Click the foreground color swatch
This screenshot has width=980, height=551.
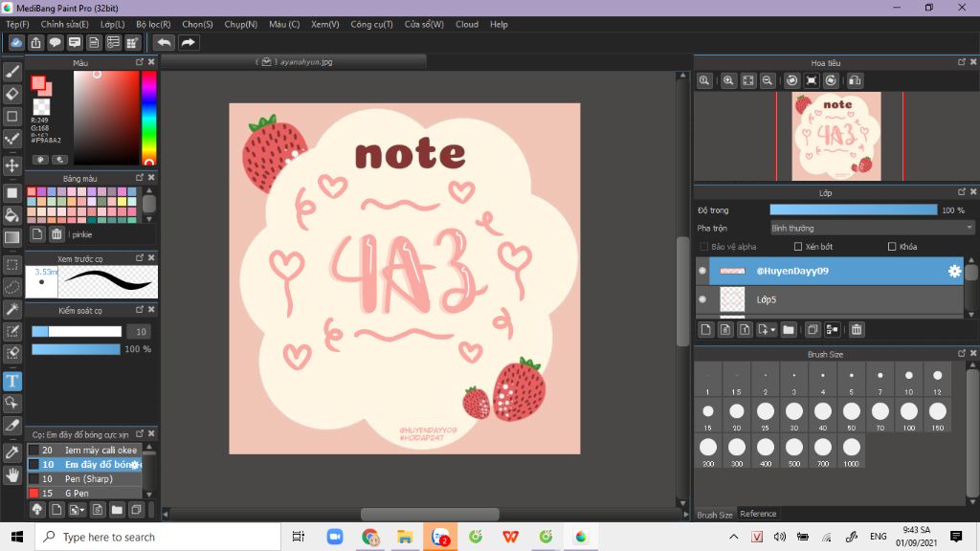click(38, 83)
